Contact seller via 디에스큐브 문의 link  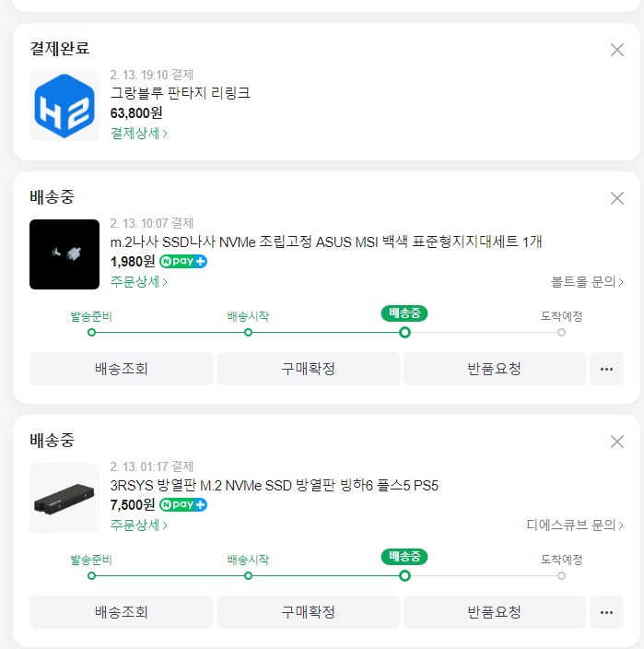coord(575,525)
